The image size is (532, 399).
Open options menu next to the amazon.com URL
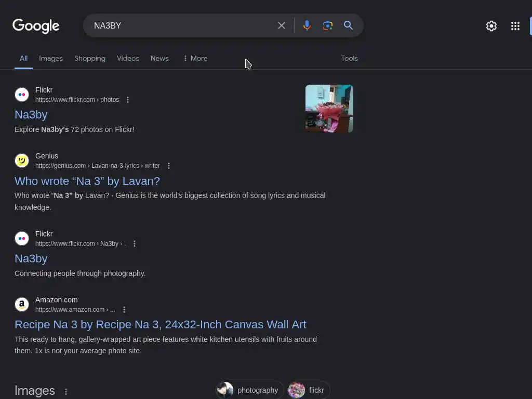coord(124,310)
